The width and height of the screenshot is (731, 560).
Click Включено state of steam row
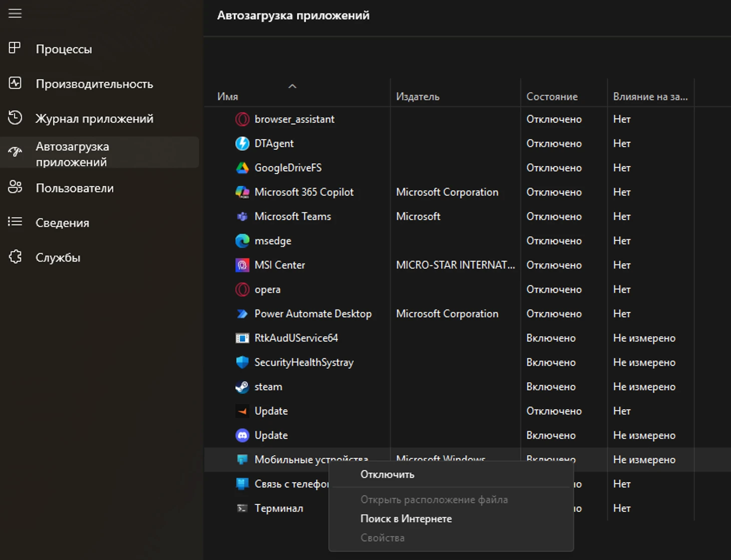coord(551,387)
